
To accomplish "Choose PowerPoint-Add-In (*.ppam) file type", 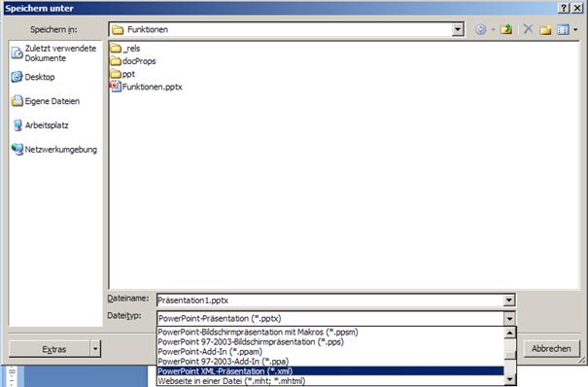I will (x=210, y=352).
